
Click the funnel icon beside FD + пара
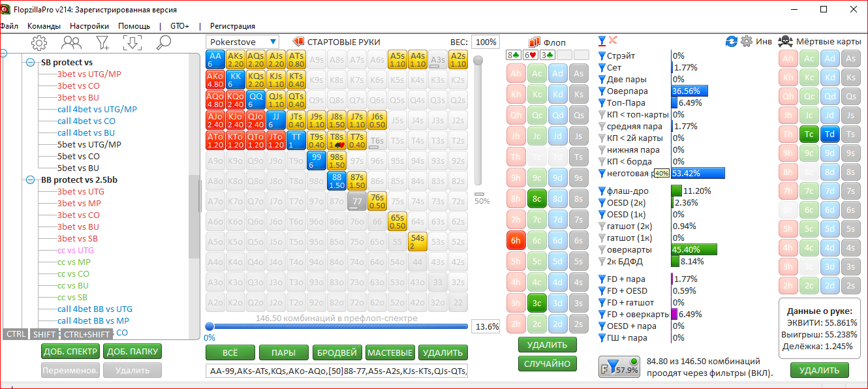coord(602,279)
